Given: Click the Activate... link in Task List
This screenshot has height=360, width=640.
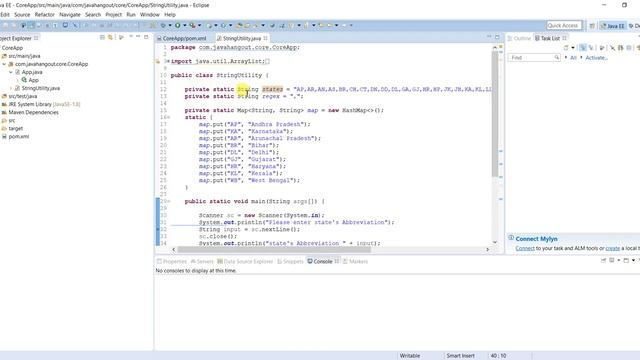Looking at the screenshot, I should pos(596,58).
